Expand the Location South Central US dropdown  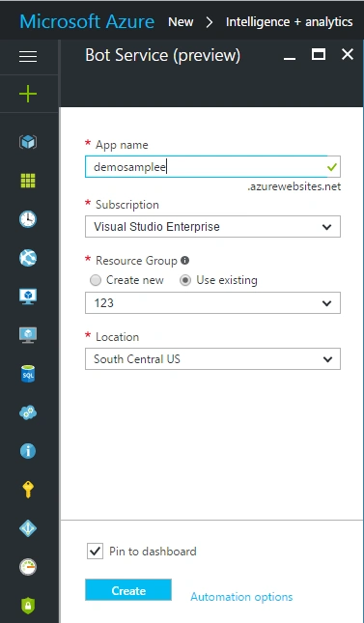[x=212, y=358]
